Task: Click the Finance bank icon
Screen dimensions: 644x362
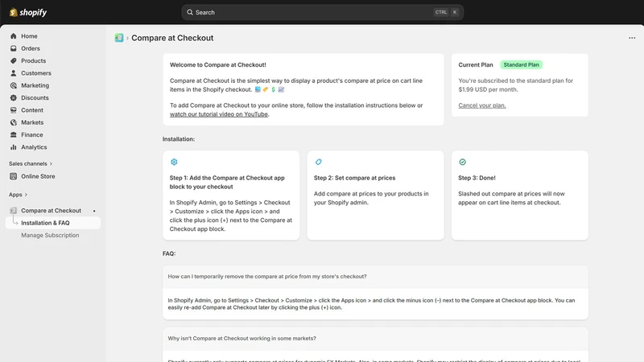Action: [14, 134]
